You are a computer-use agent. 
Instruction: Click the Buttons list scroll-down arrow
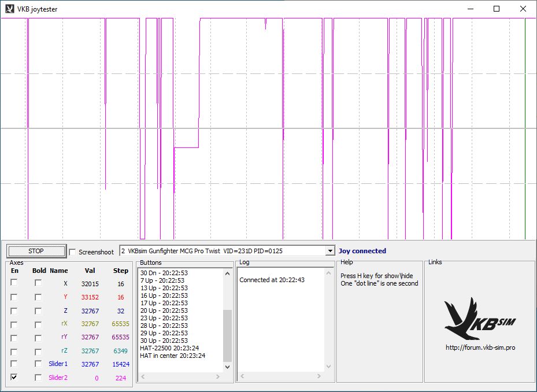(x=227, y=367)
